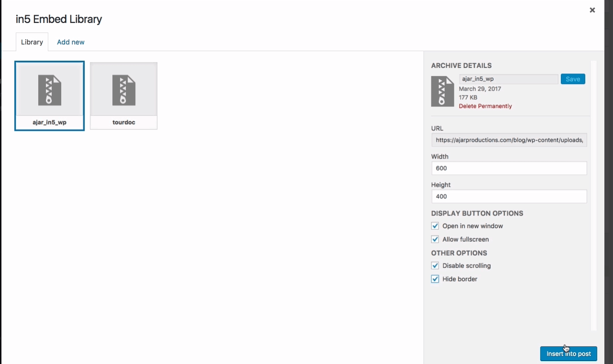Toggle Disable scrolling checkbox
The height and width of the screenshot is (364, 613).
(x=435, y=266)
